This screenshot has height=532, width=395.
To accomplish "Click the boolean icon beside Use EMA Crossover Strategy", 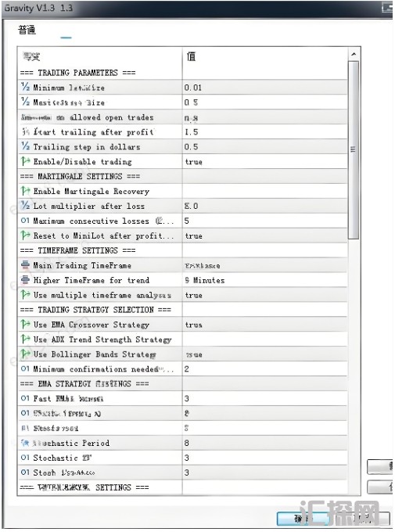I will pos(26,324).
